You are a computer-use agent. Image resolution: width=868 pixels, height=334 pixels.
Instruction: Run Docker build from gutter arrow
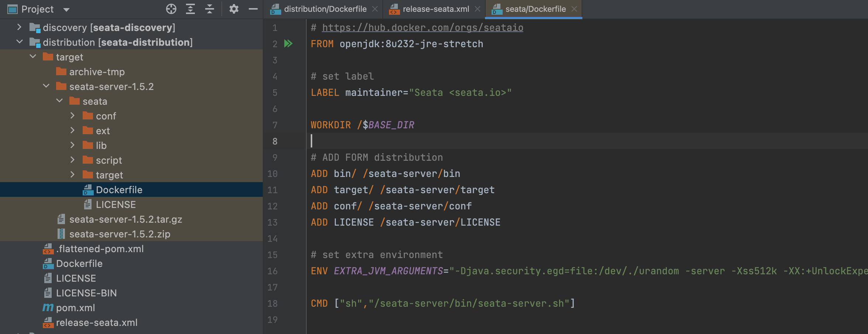(288, 44)
